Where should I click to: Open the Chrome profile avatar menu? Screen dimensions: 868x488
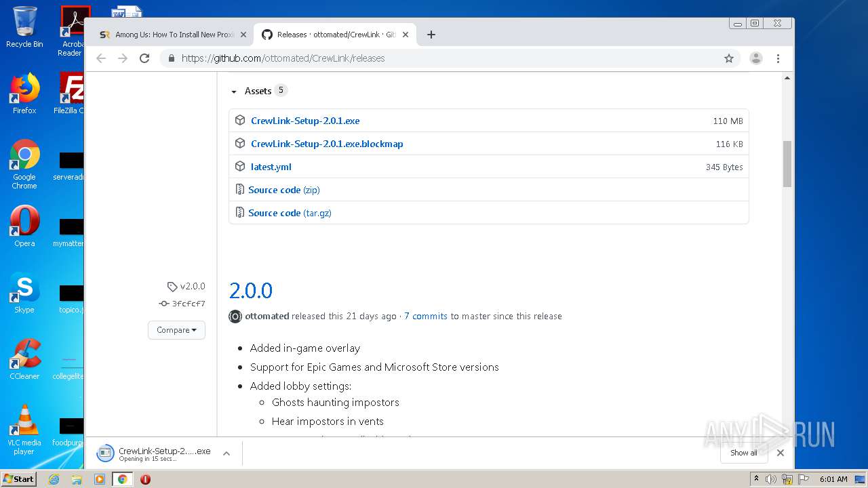pyautogui.click(x=756, y=58)
